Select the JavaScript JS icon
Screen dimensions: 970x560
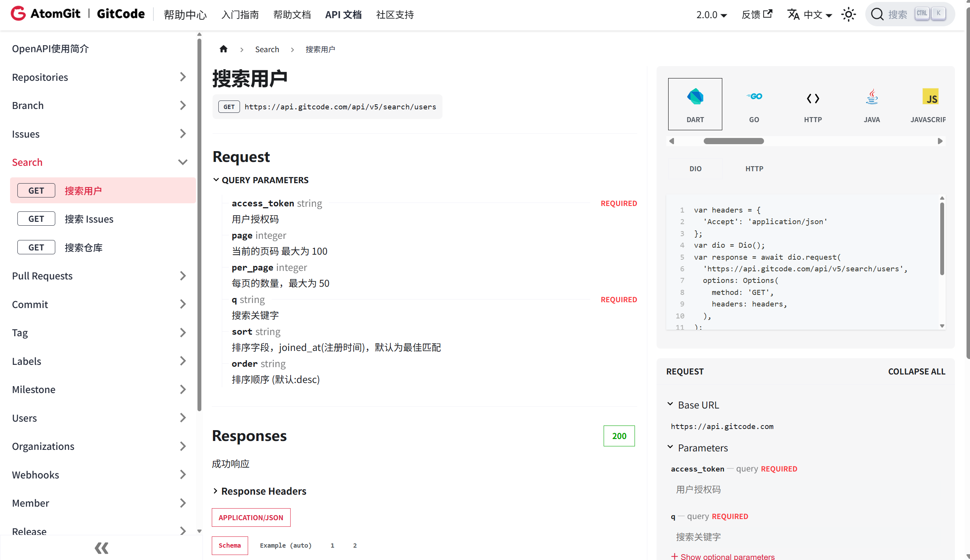[930, 97]
